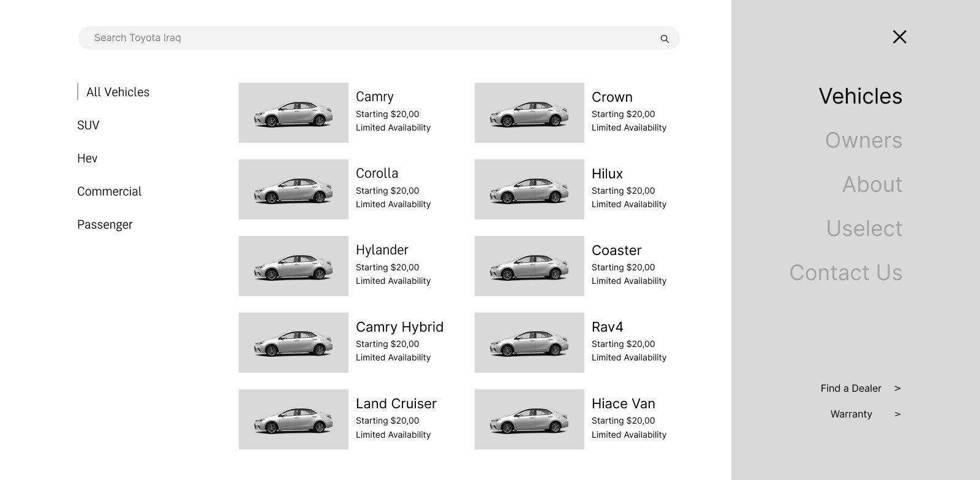Open the Hiace Van car thumbnail
Screen dimensions: 980x480
tap(529, 419)
